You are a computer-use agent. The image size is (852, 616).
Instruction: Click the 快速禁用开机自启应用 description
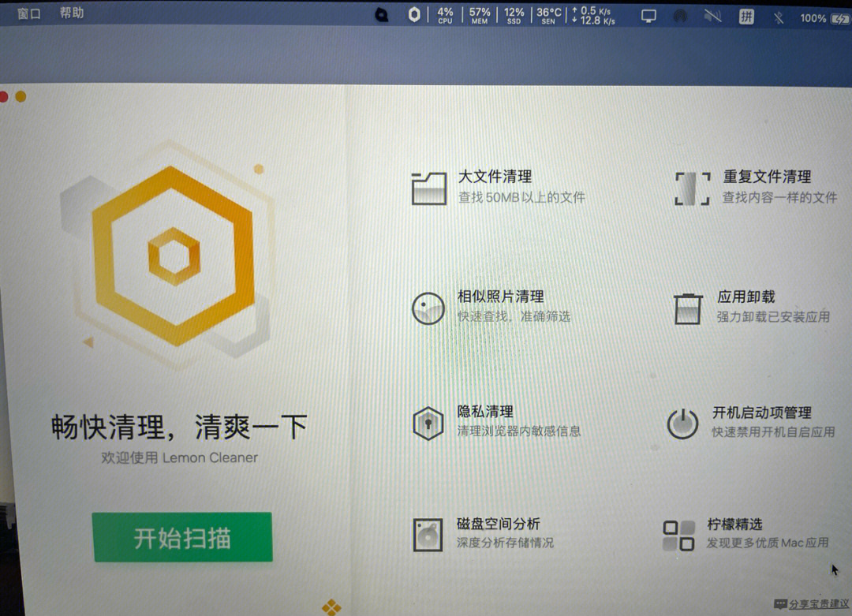coord(773,432)
